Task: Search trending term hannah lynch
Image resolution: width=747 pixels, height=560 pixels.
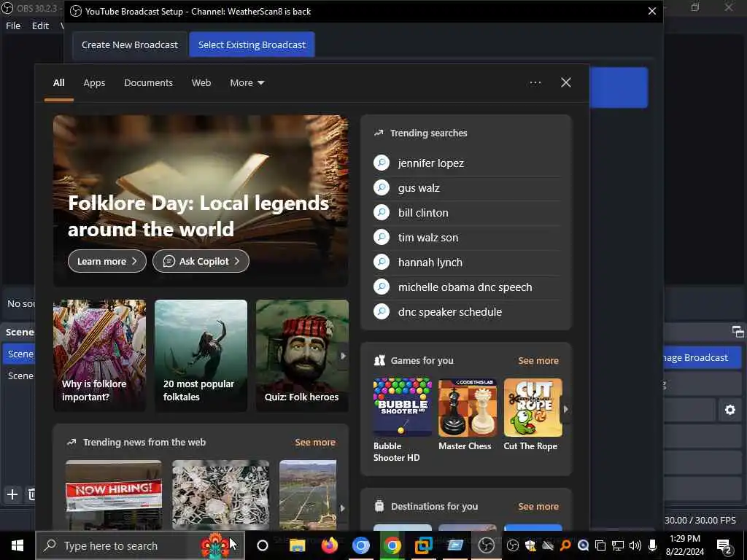Action: click(467, 262)
